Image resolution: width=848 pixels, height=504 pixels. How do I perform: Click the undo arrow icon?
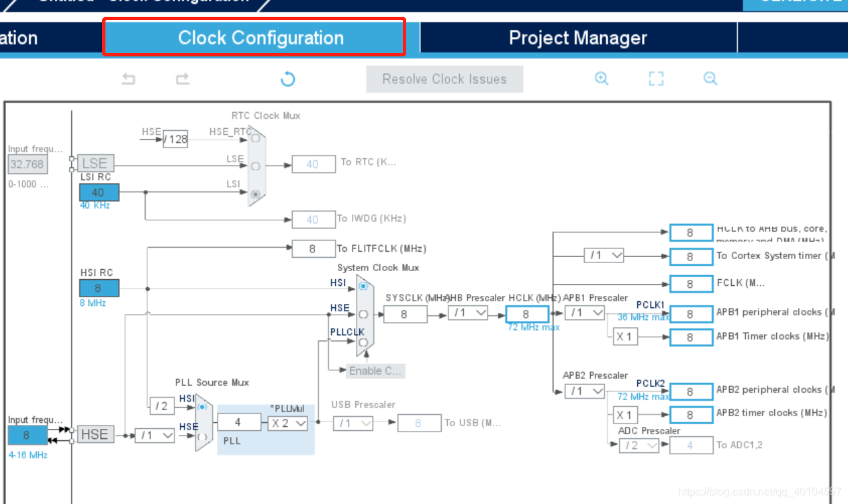[128, 79]
